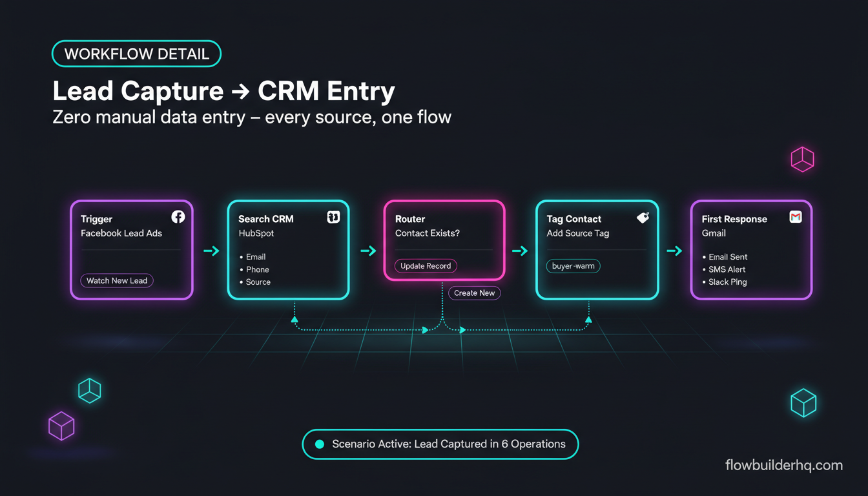
Task: Click the tag icon in Tag Contact card
Action: pyautogui.click(x=643, y=218)
